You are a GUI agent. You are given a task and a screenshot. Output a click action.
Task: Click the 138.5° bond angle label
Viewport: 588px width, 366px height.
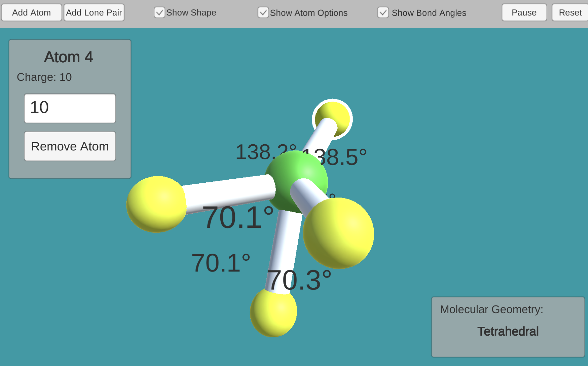tap(342, 157)
